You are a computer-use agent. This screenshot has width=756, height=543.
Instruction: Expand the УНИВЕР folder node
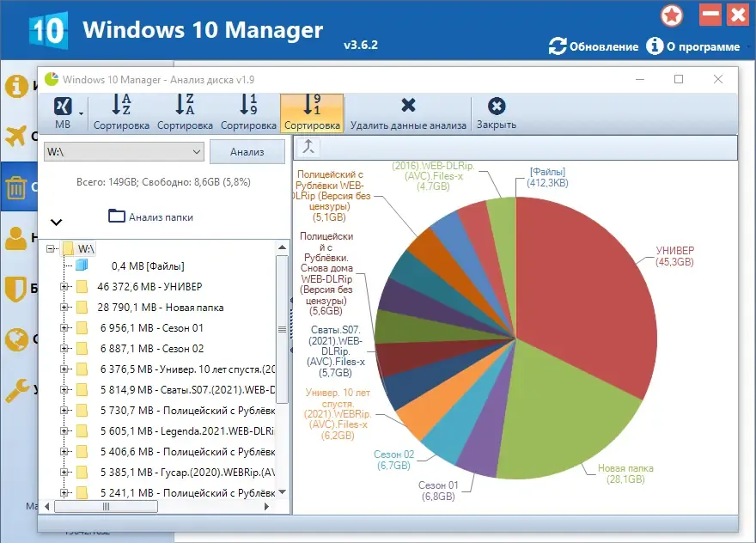(64, 286)
